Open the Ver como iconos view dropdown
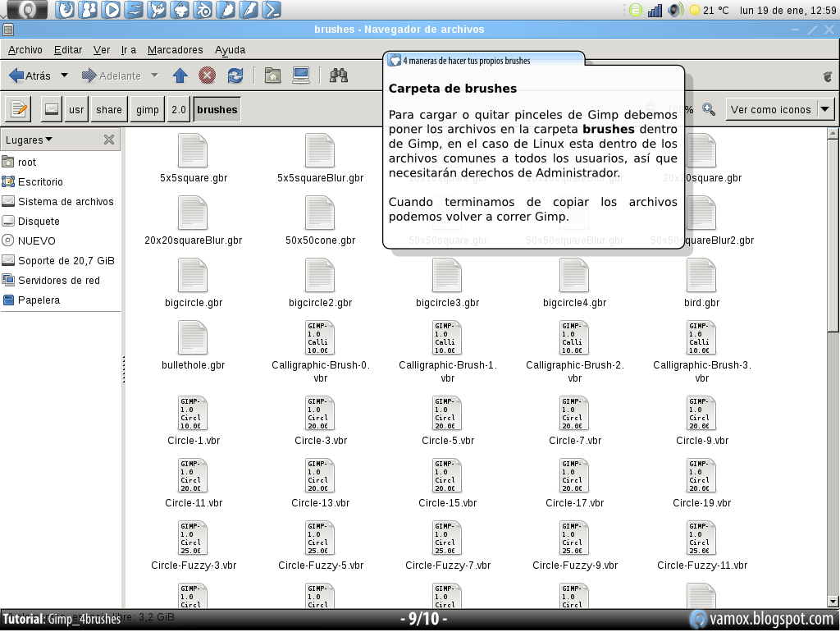Viewport: 840px width, 632px height. point(780,109)
